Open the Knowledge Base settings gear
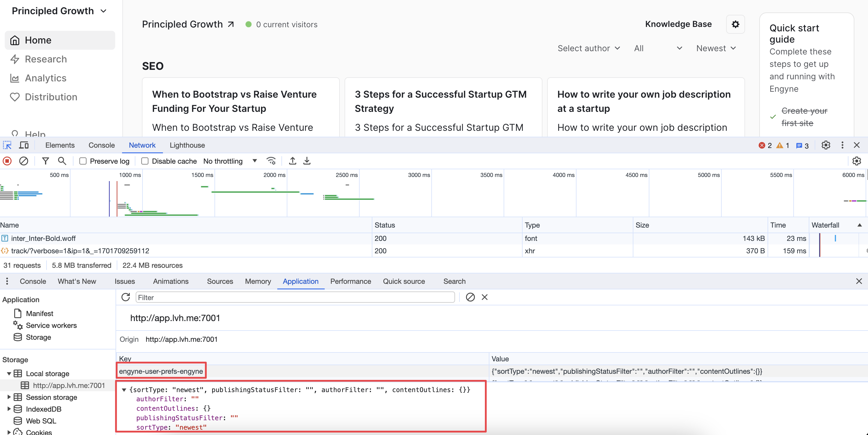Screen dimensions: 868x435 [735, 24]
